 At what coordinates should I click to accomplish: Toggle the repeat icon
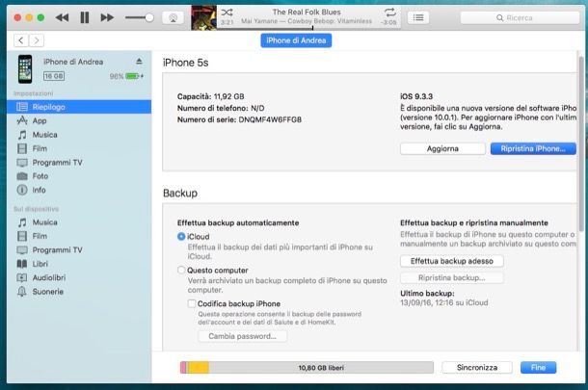tap(390, 12)
